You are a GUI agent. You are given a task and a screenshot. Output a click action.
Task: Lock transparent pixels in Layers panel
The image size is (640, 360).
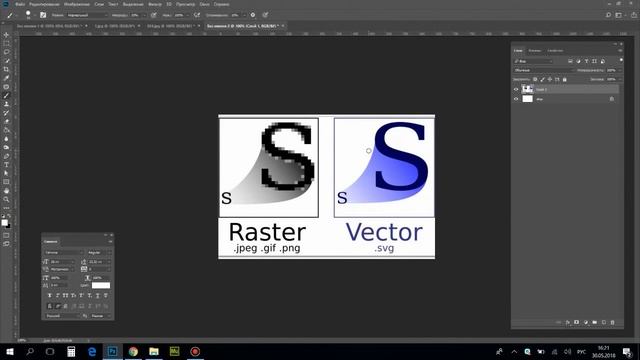click(x=535, y=79)
